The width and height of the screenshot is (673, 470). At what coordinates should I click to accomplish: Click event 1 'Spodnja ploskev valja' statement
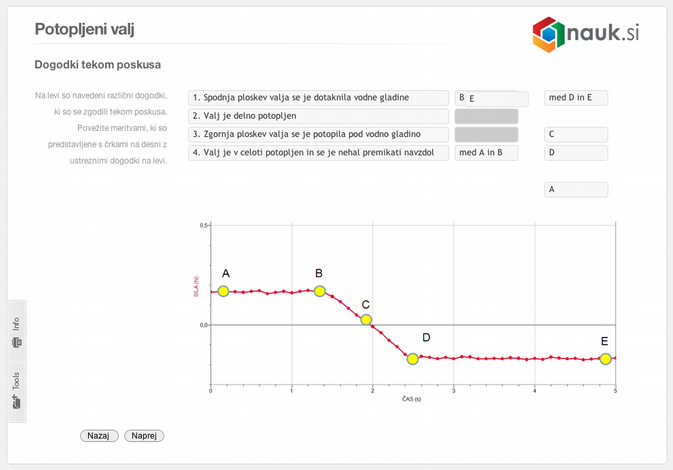coord(318,98)
